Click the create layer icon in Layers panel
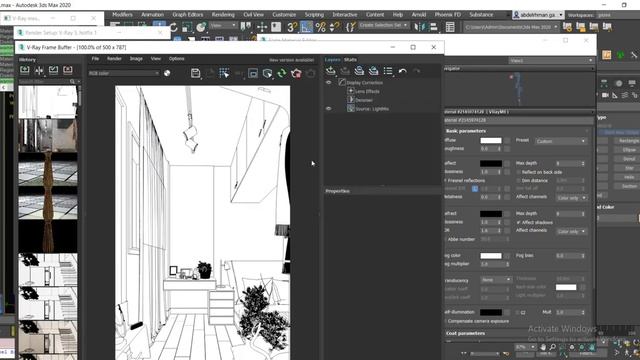Screen dimensions: 640x360 [331, 71]
